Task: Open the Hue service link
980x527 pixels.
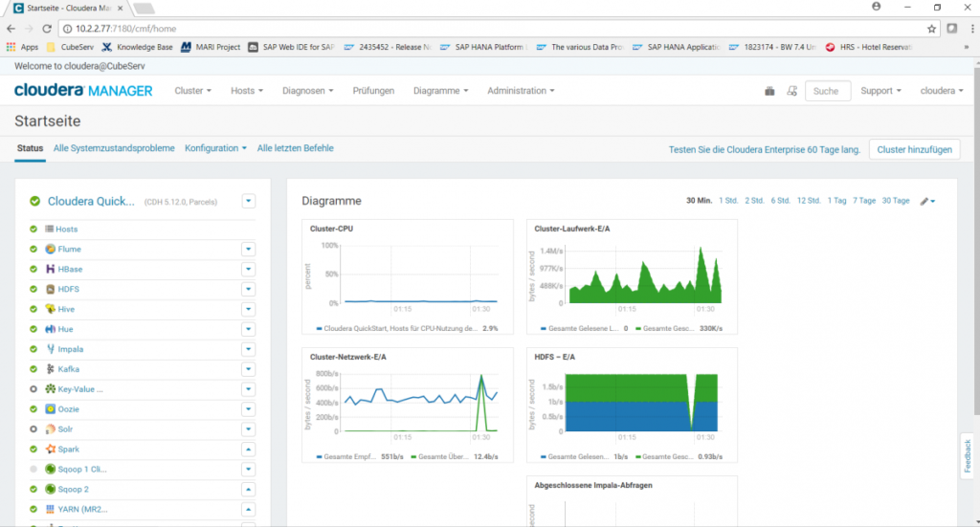Action: pyautogui.click(x=66, y=329)
